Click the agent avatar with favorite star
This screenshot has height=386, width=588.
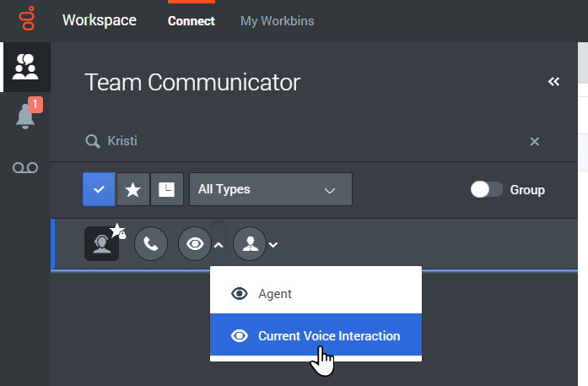[x=101, y=244]
